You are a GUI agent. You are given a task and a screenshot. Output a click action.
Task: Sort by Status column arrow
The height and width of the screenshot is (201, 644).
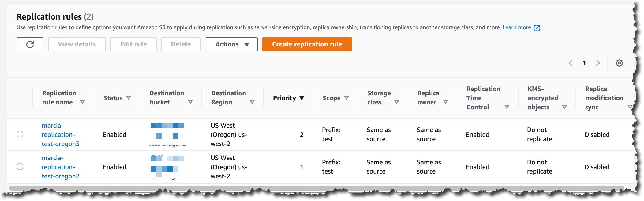coord(129,98)
